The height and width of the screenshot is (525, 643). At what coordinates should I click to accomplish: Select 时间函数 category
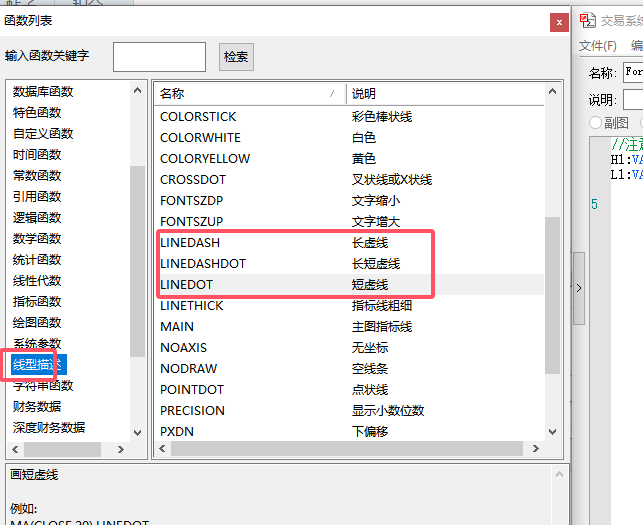pyautogui.click(x=37, y=155)
